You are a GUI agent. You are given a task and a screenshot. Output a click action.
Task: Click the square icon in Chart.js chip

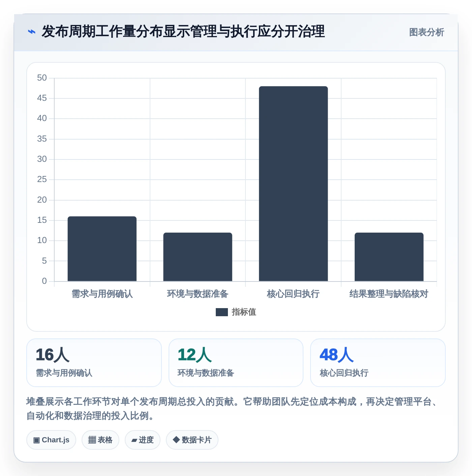(x=36, y=440)
